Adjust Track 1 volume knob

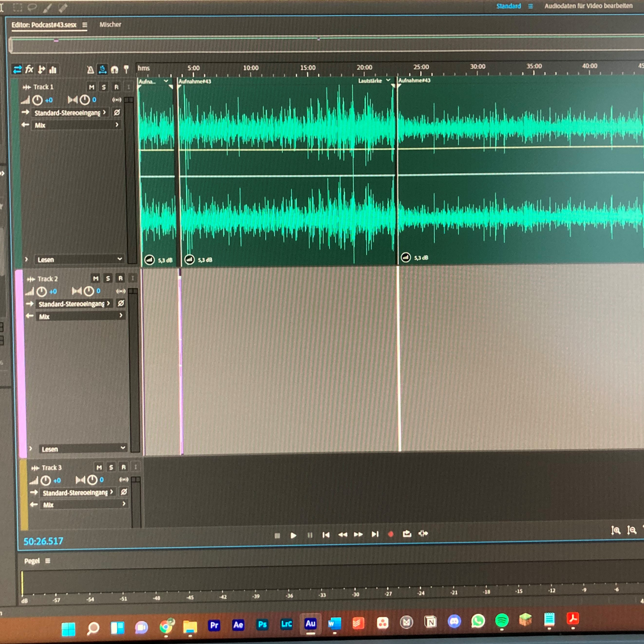coord(37,100)
